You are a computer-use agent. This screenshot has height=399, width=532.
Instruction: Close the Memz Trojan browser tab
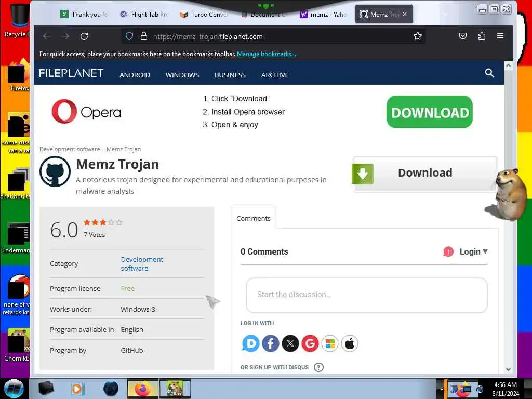point(405,14)
